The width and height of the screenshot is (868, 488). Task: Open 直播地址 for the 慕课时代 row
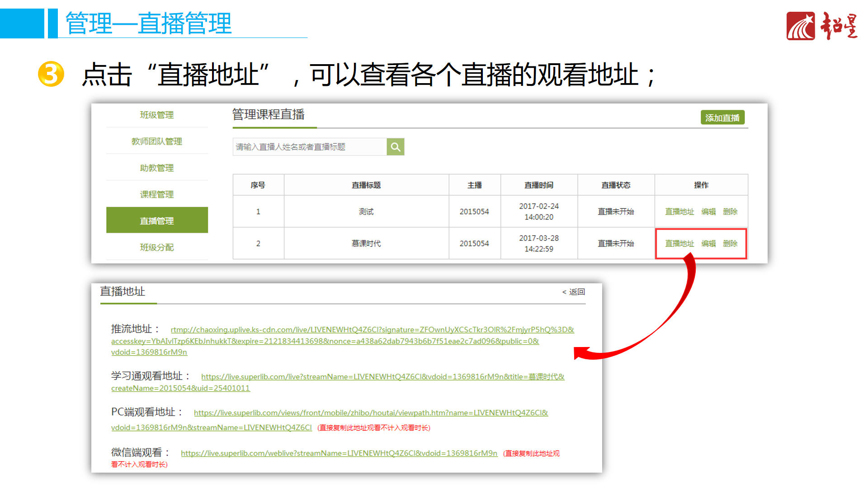tap(679, 244)
